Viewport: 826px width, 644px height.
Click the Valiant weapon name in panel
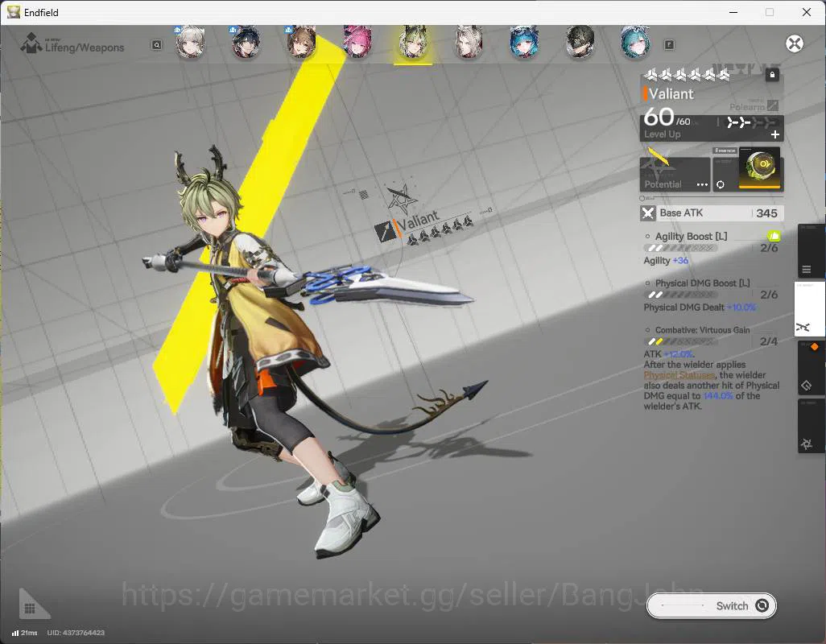(671, 93)
